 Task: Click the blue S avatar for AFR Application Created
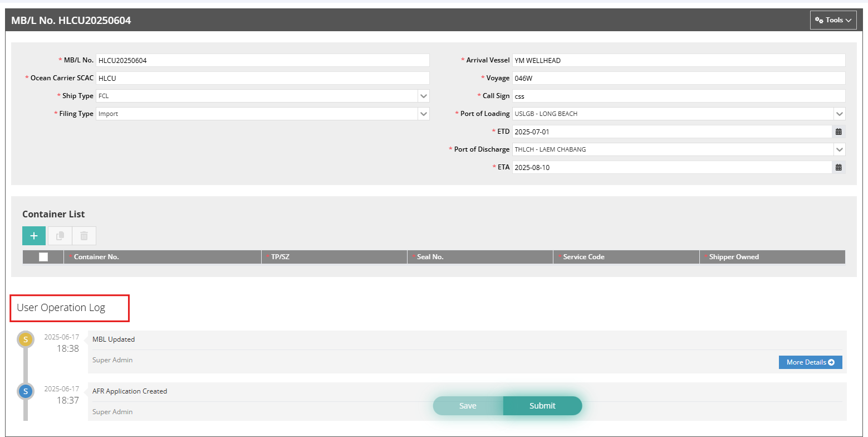point(26,391)
